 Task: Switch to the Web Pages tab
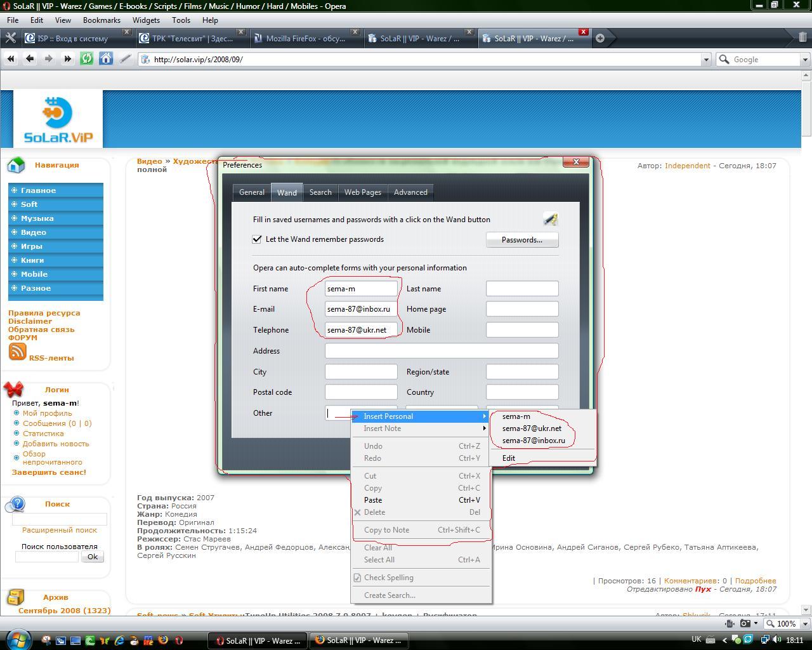[363, 192]
